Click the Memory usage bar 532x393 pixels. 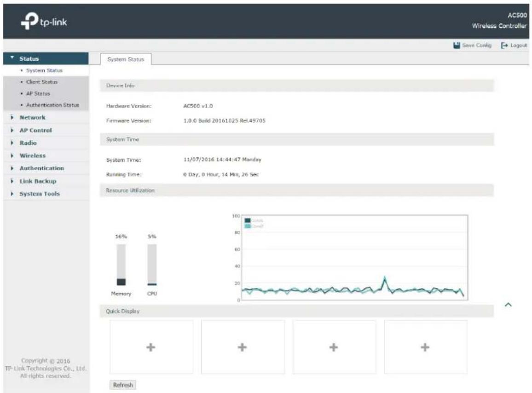pos(121,265)
